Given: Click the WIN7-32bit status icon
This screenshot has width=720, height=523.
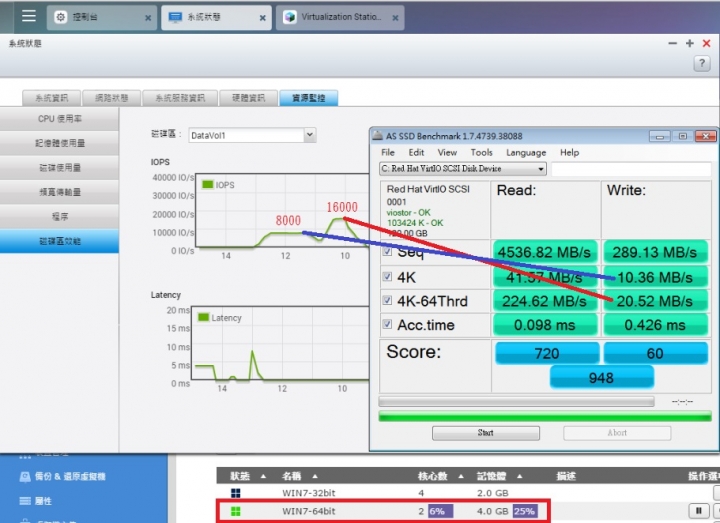Looking at the screenshot, I should (x=236, y=493).
